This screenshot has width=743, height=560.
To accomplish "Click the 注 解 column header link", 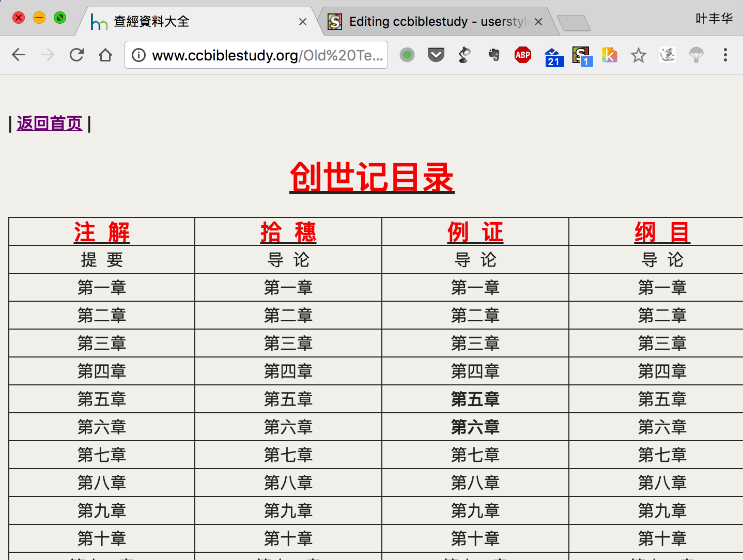I will click(x=102, y=232).
